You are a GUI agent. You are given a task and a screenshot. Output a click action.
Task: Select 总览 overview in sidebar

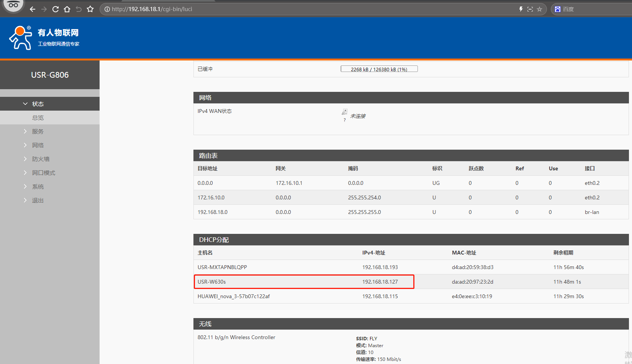pyautogui.click(x=38, y=118)
